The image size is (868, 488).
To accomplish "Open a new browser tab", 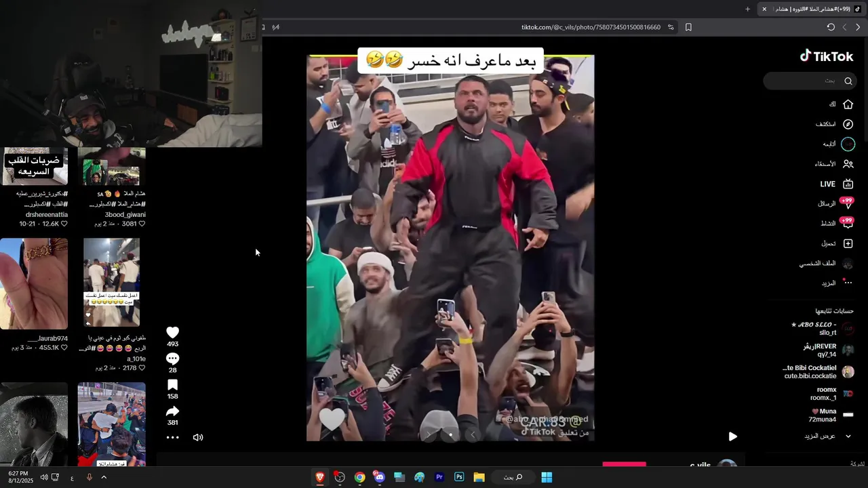I will click(x=747, y=9).
